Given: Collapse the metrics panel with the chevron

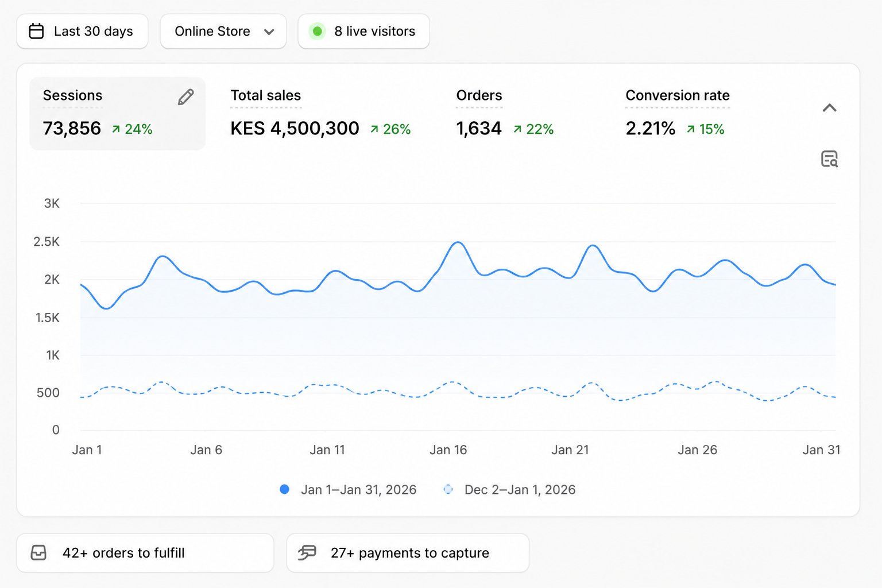Looking at the screenshot, I should (829, 107).
